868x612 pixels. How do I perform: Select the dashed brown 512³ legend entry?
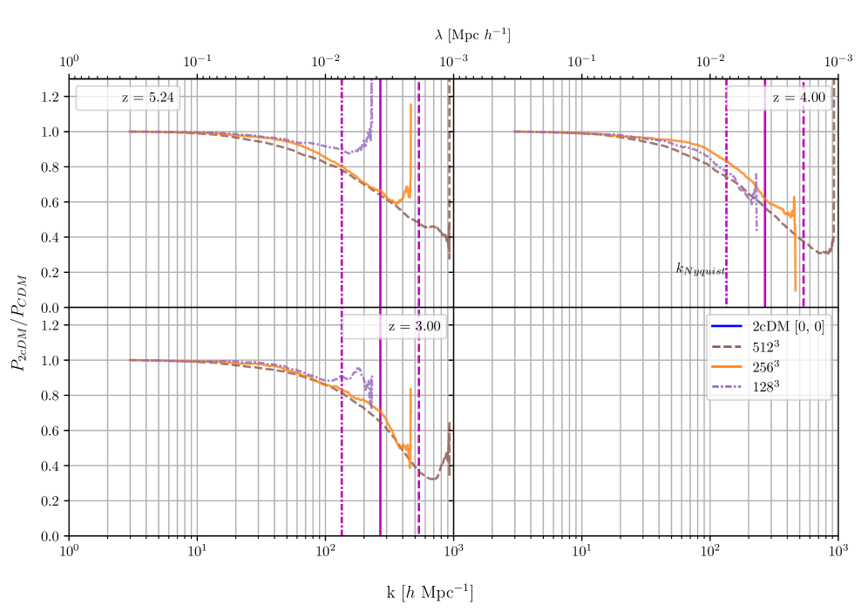[x=746, y=347]
